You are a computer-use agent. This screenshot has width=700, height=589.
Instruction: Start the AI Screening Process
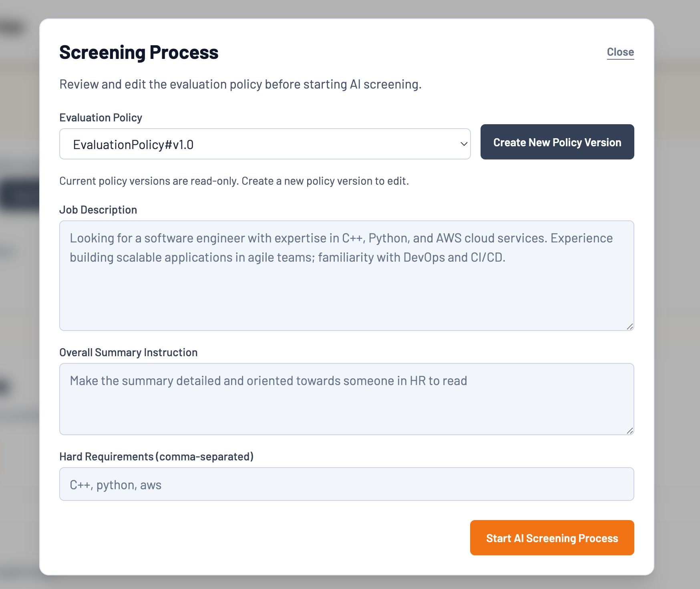pyautogui.click(x=552, y=538)
